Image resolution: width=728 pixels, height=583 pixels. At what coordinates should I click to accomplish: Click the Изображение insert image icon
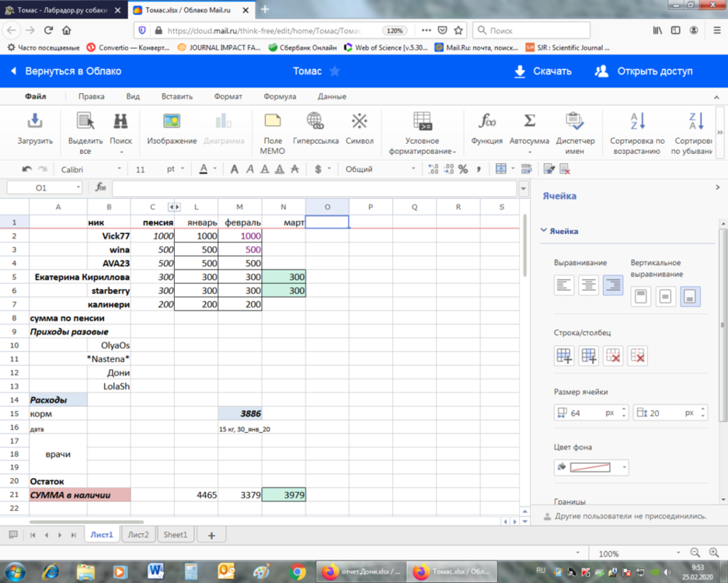pos(172,121)
